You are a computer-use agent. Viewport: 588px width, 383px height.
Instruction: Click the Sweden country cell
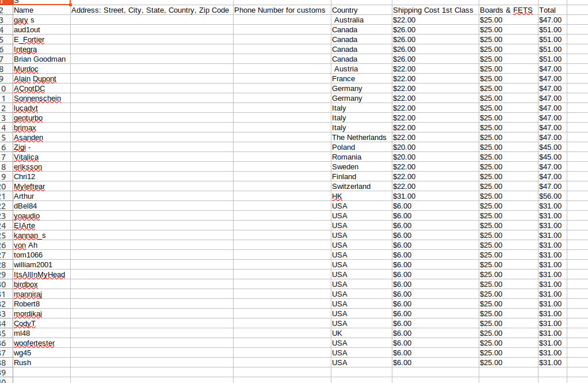[361, 166]
